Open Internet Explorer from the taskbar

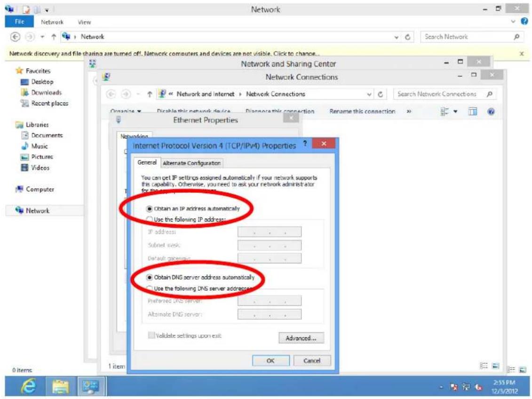[29, 386]
